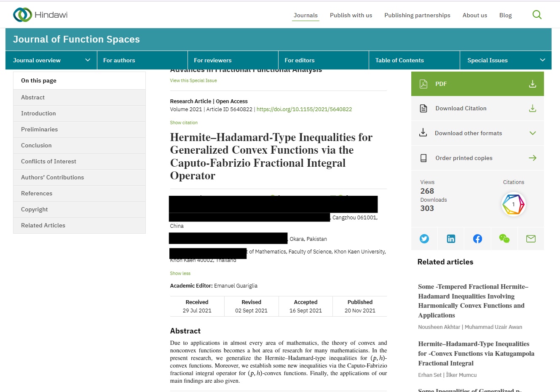This screenshot has height=392, width=560.
Task: Jump to the References section
Action: [x=37, y=193]
